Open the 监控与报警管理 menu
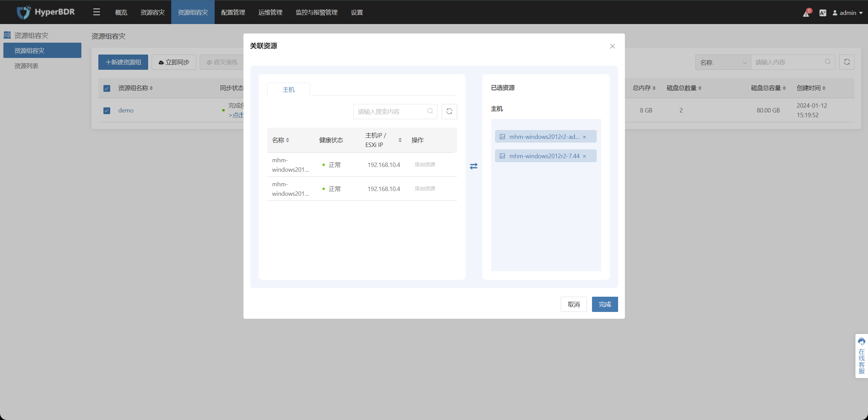Screen dimensions: 868x420 click(317, 12)
